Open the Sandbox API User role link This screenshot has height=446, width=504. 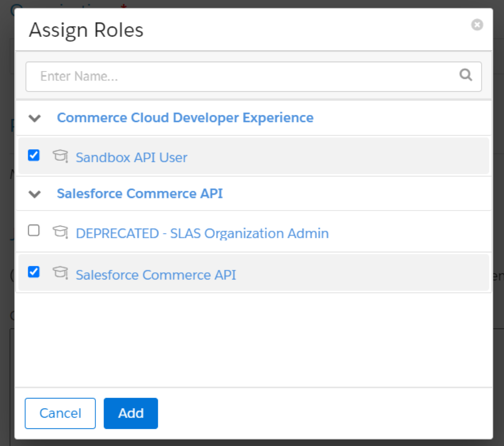(131, 157)
